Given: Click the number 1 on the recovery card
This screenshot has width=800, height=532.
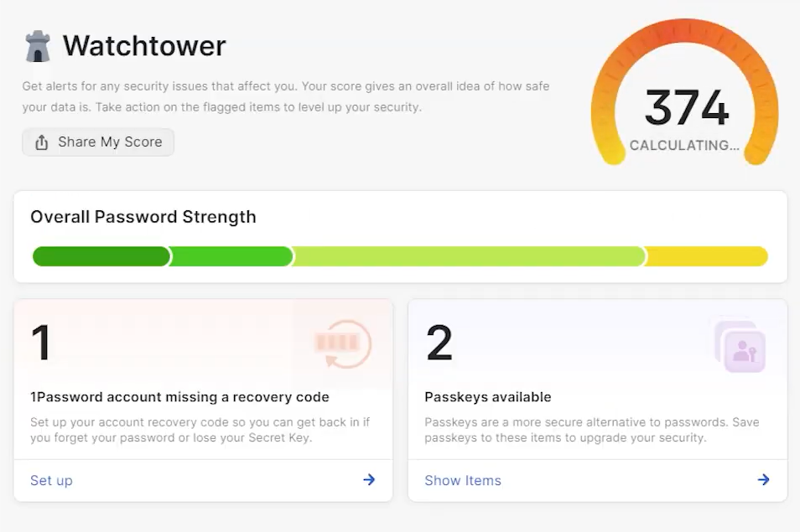Looking at the screenshot, I should pyautogui.click(x=40, y=343).
